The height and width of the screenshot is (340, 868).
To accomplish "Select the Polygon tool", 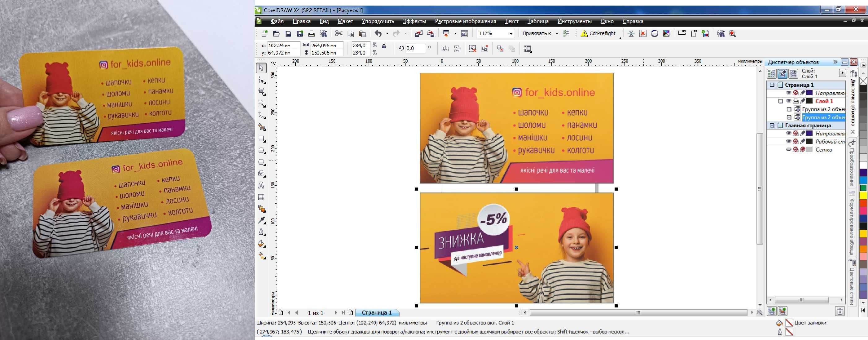I will click(x=261, y=162).
